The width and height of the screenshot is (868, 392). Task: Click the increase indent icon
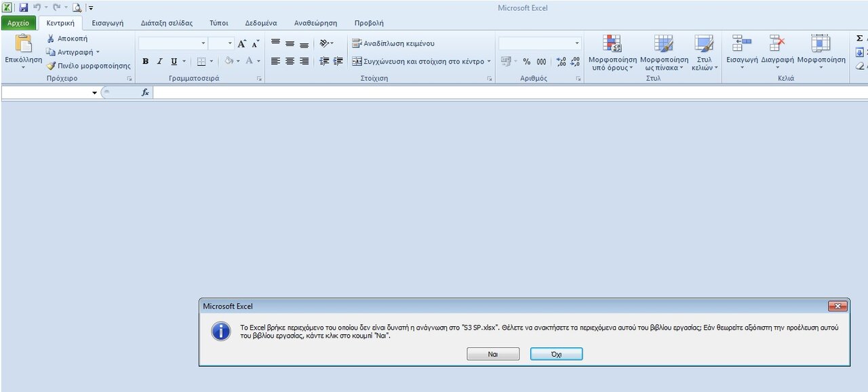(338, 61)
